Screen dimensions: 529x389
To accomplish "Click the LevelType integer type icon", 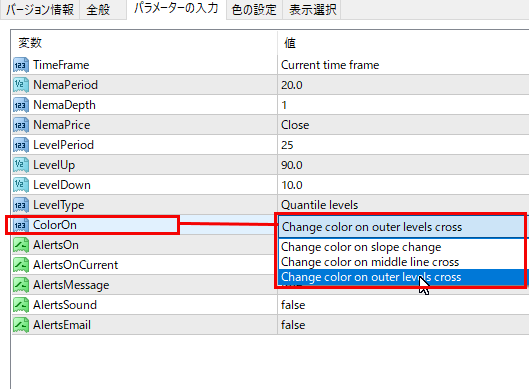I will tap(21, 205).
